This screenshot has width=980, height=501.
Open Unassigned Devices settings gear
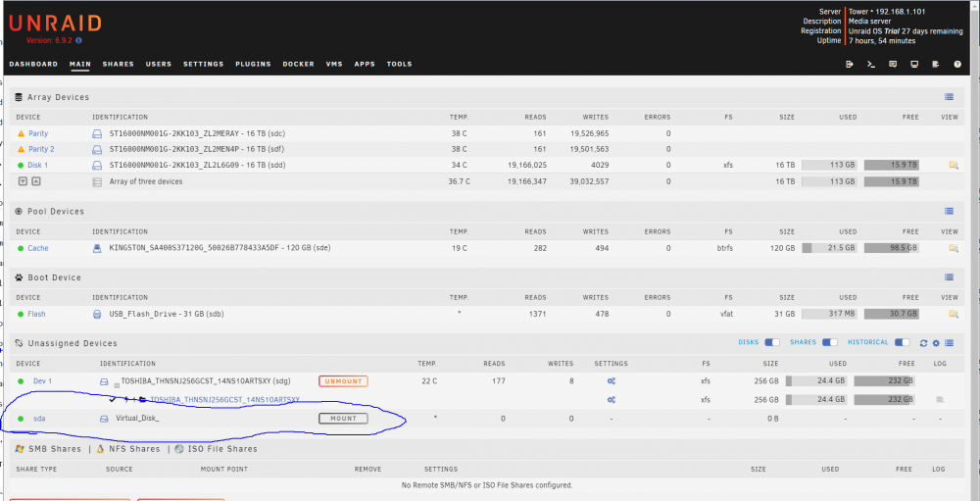pos(936,343)
